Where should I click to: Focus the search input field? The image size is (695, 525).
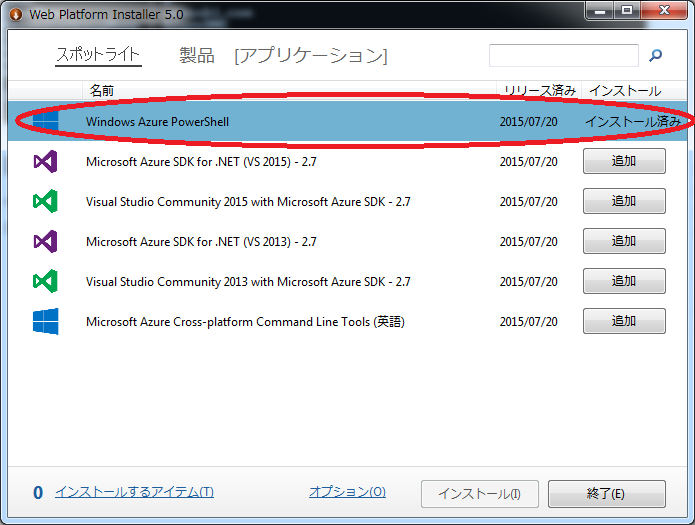(x=564, y=55)
